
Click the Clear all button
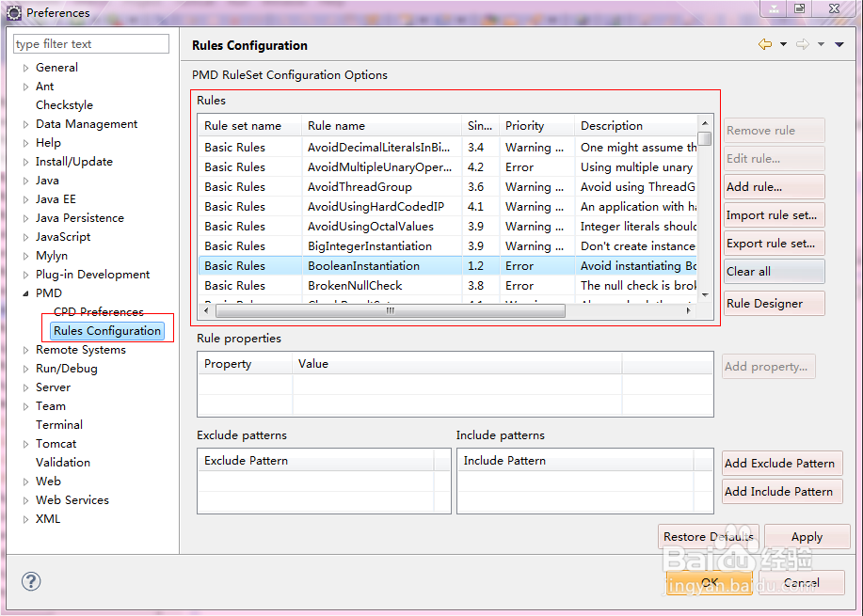coord(774,272)
